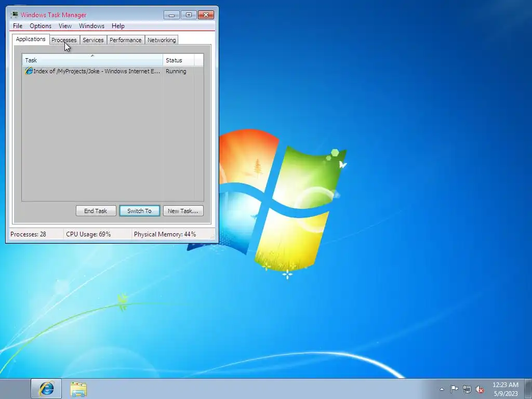Click the Internet Explorer icon in the task row

(x=29, y=71)
